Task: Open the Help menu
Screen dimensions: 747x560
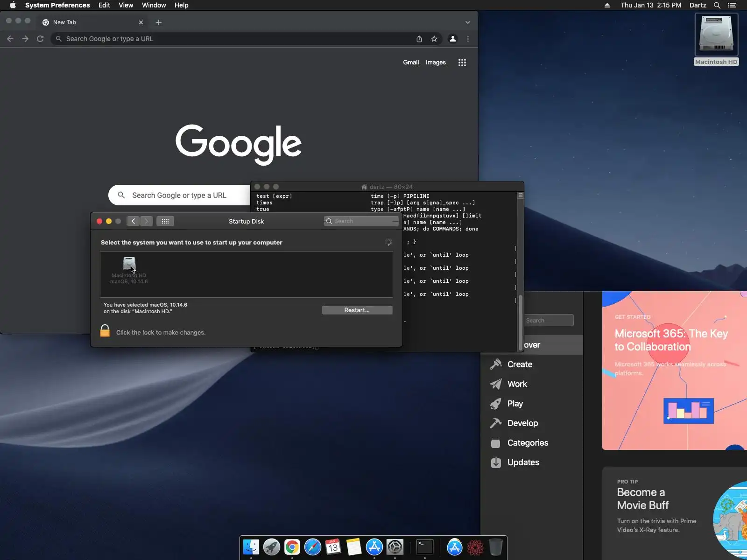Action: pos(182,5)
